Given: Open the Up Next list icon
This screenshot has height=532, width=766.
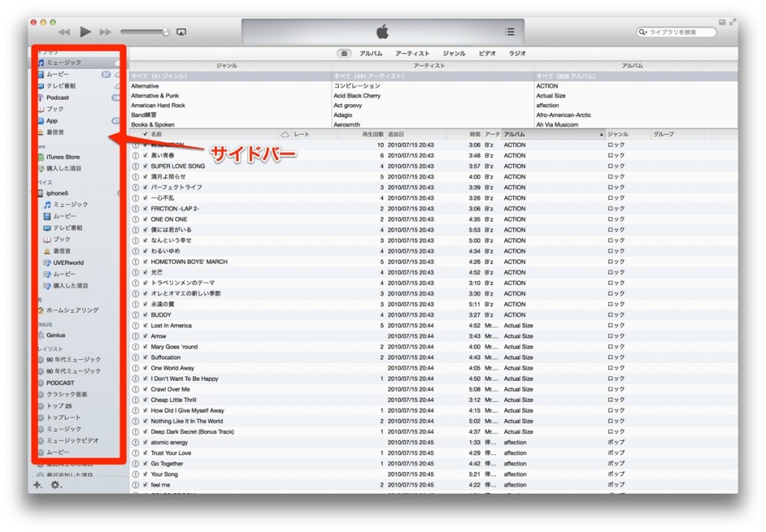Looking at the screenshot, I should (509, 32).
